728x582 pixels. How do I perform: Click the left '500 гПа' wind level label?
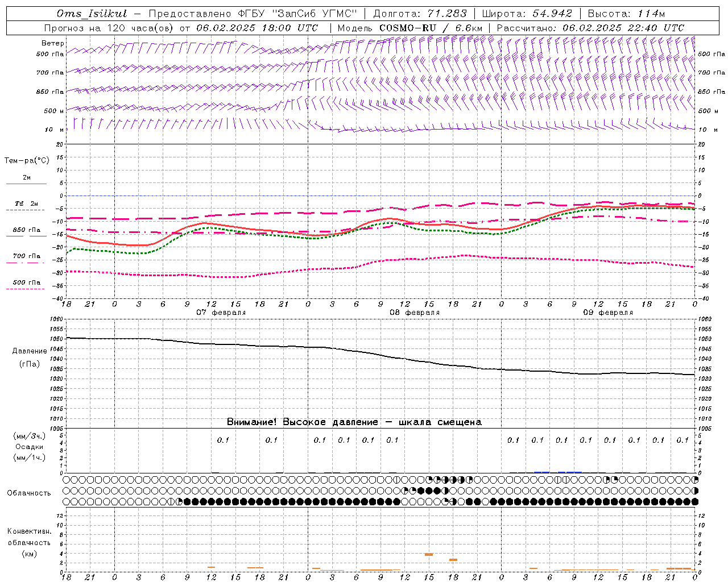coord(50,54)
